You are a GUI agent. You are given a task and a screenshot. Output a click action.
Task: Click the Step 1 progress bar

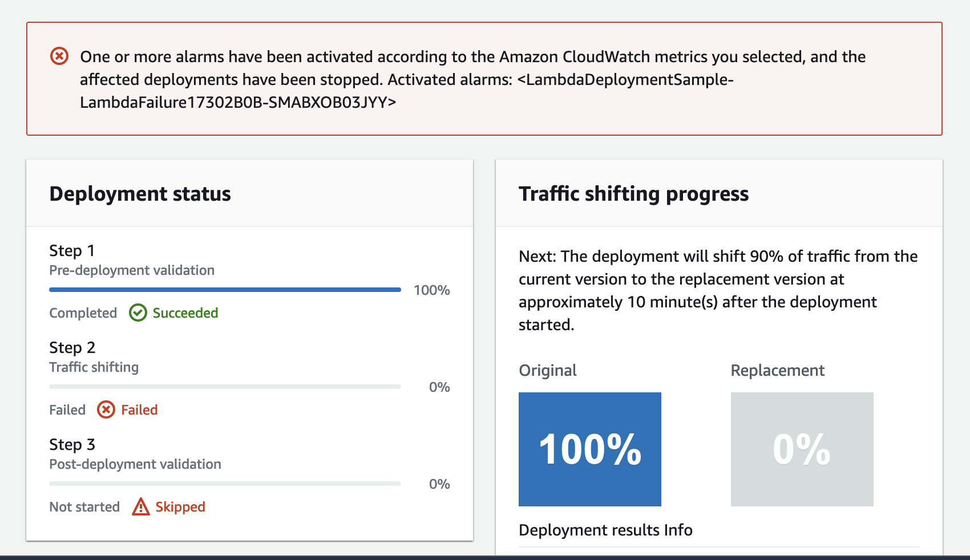(x=225, y=289)
